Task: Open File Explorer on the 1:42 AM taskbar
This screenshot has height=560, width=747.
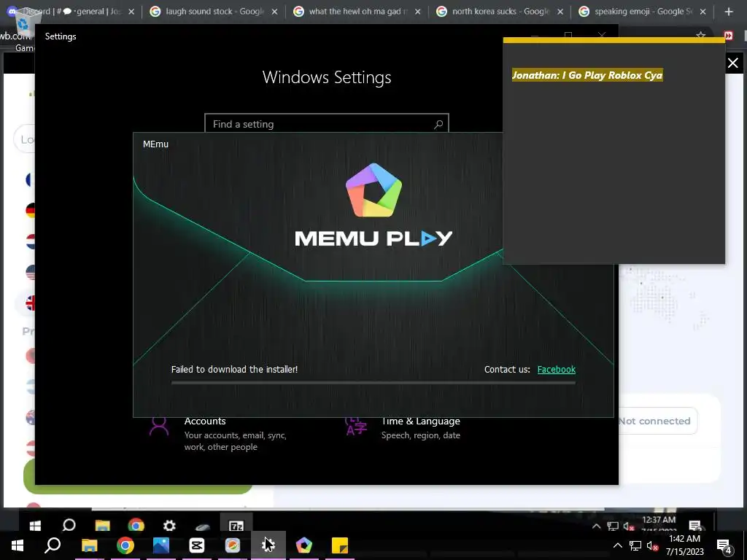Action: click(89, 545)
